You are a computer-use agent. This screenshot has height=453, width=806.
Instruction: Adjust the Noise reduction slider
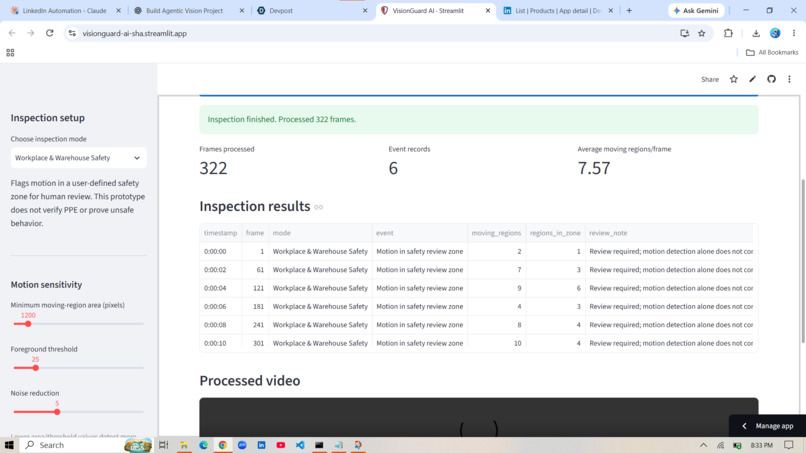point(57,412)
